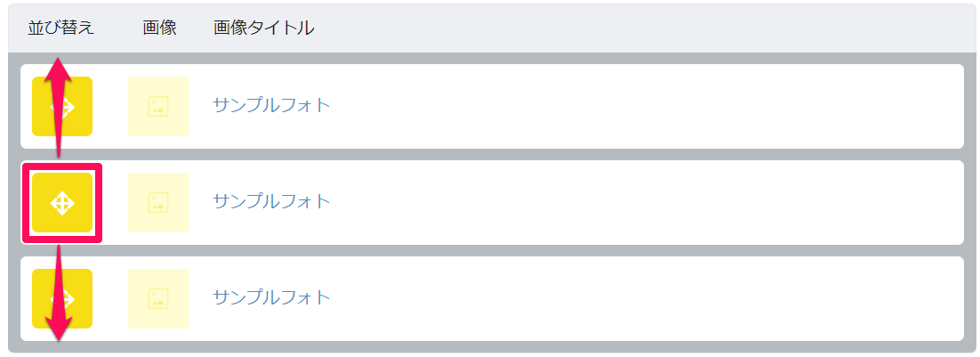Screen dimensions: 980x357
Task: Open the last サンプルフォト title link
Action: click(x=271, y=297)
